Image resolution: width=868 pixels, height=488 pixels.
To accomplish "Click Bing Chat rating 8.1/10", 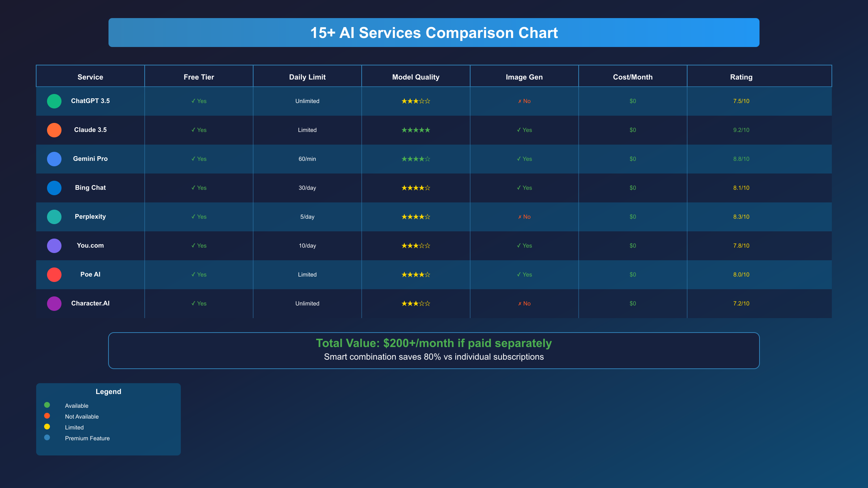I will click(x=741, y=188).
